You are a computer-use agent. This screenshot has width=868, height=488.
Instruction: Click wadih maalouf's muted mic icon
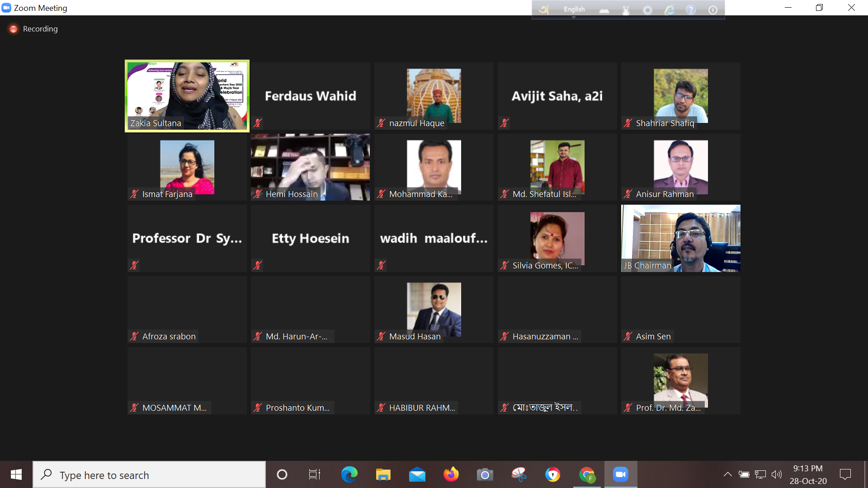point(381,265)
